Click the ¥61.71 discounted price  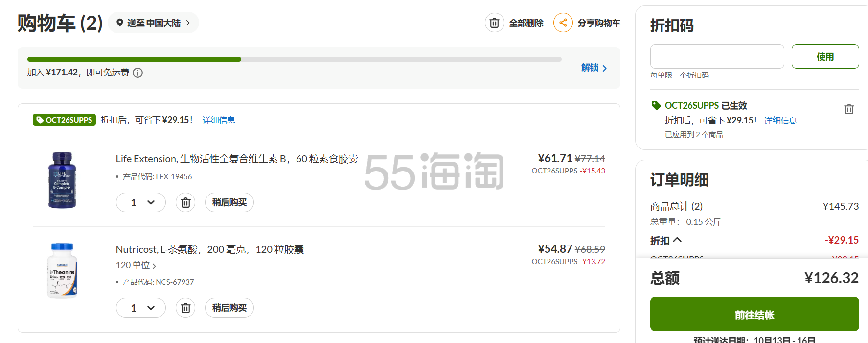[555, 158]
